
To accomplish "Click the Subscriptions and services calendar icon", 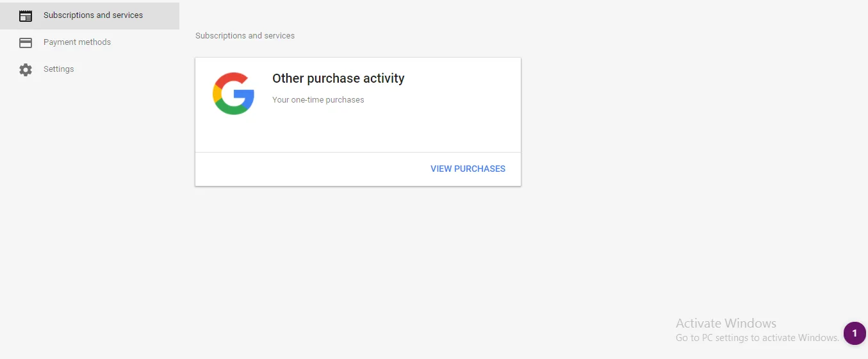I will click(26, 16).
